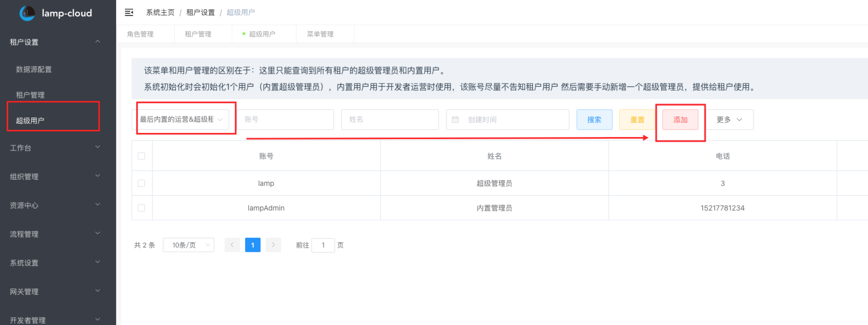Click the 重置 reset button

(x=637, y=119)
